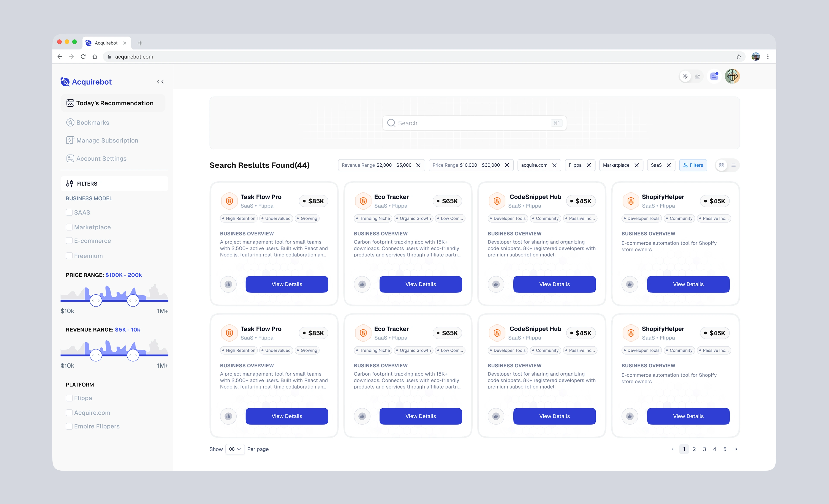Bookmark this page with star icon
Image resolution: width=829 pixels, height=504 pixels.
(x=739, y=57)
